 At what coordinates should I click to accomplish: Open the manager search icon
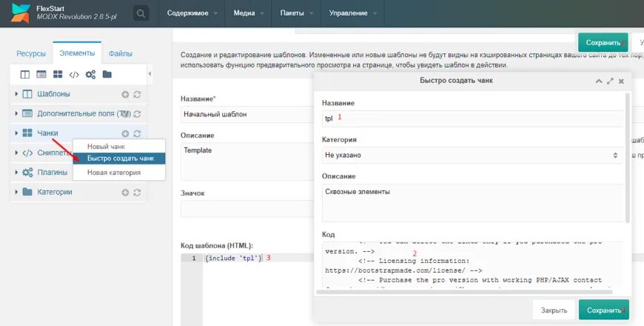click(x=141, y=13)
